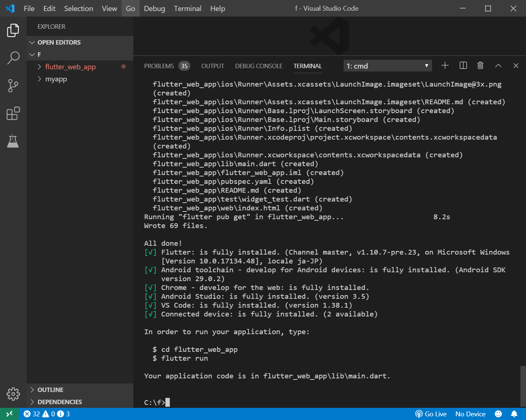Open the Test beaker view
This screenshot has width=526, height=420.
tap(13, 141)
